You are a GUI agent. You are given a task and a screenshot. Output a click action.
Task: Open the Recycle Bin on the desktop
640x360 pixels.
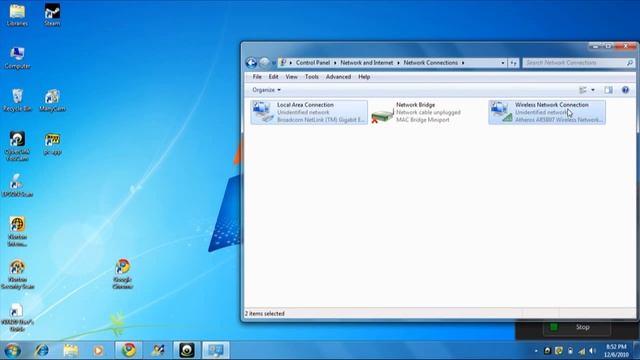(17, 100)
